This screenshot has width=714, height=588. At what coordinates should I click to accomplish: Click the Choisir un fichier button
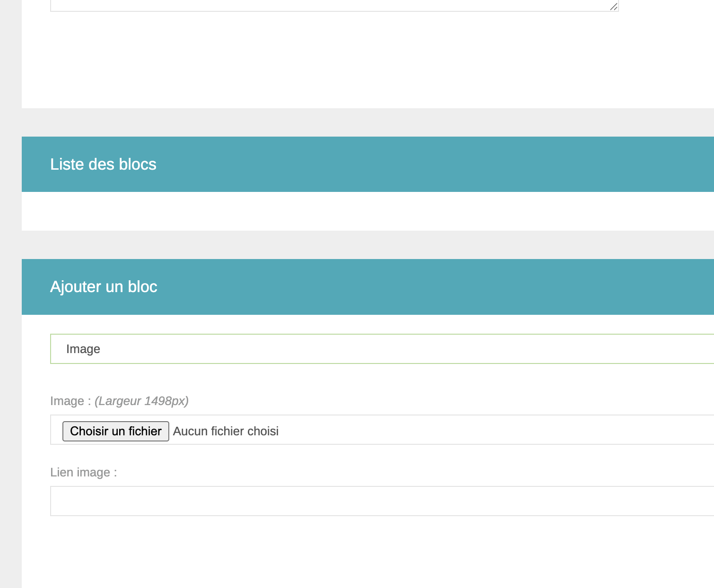point(116,431)
